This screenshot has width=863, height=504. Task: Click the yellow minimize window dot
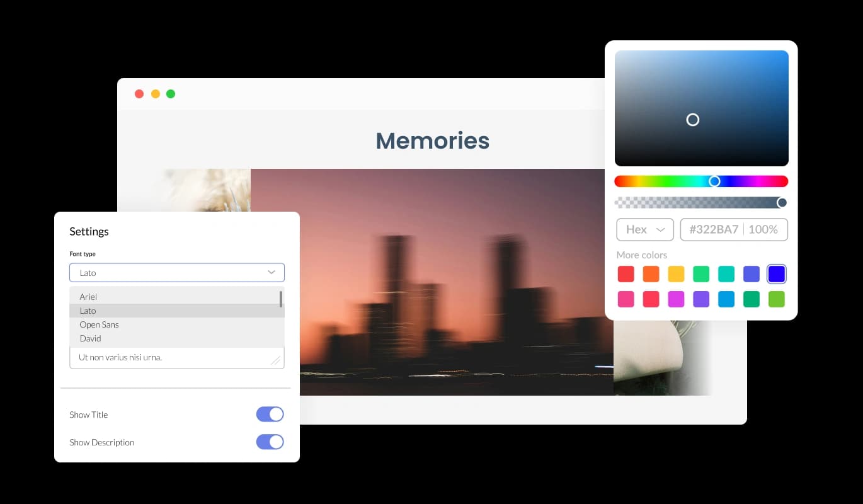[155, 94]
